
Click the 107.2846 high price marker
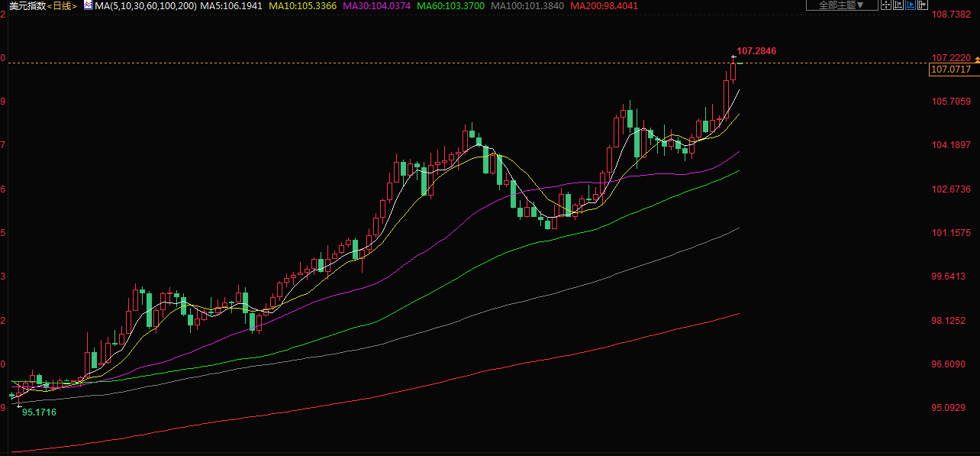click(756, 51)
